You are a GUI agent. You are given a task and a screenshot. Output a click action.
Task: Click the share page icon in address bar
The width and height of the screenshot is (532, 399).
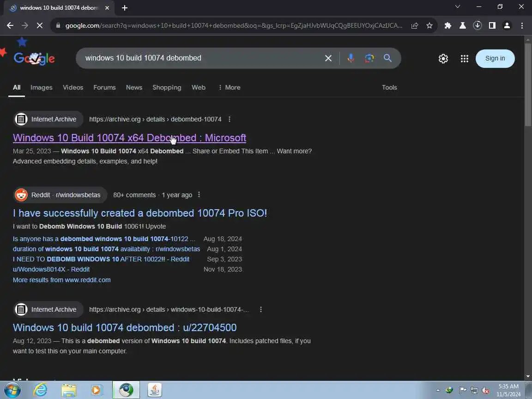pos(415,25)
